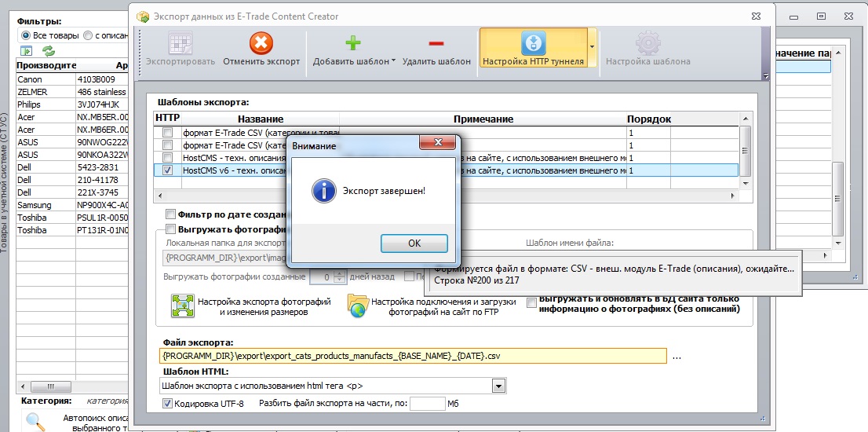
Task: Expand the toolbar overflow chevron
Action: click(766, 76)
